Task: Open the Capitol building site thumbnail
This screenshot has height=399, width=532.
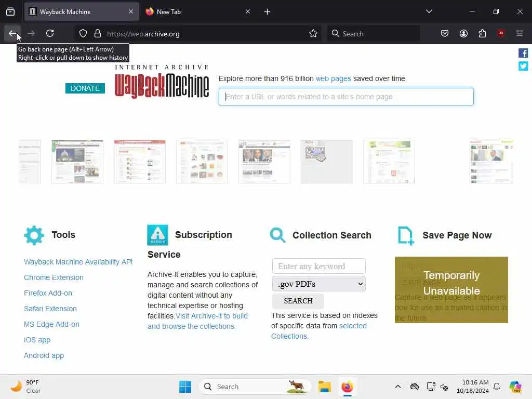Action: click(77, 162)
